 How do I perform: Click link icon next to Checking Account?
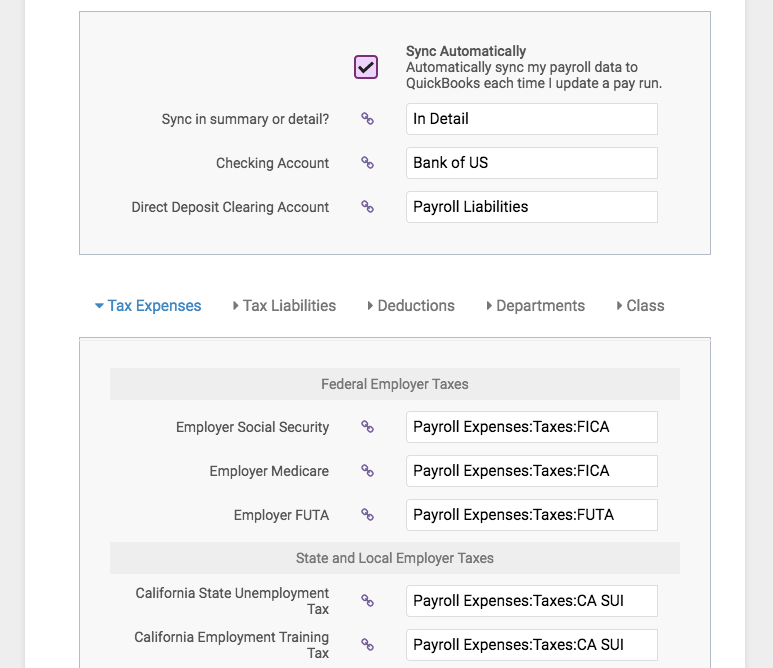pos(367,163)
